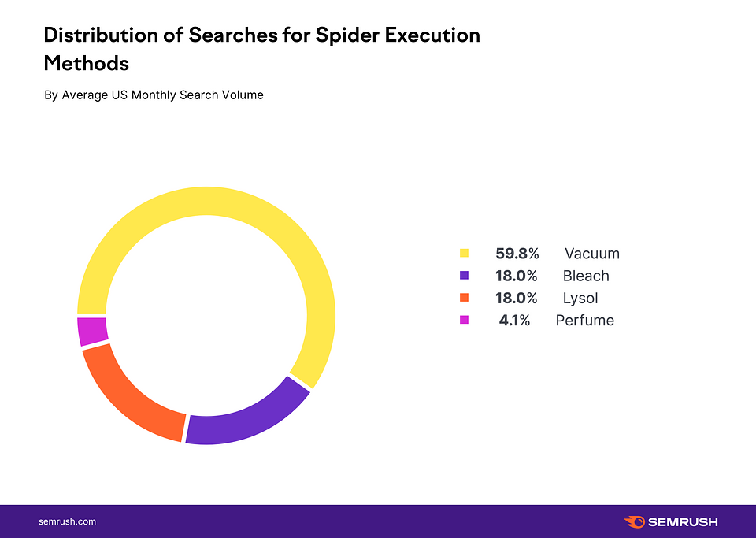Click the Bleach legend label
Viewport: 756px width, 538px height.
586,276
